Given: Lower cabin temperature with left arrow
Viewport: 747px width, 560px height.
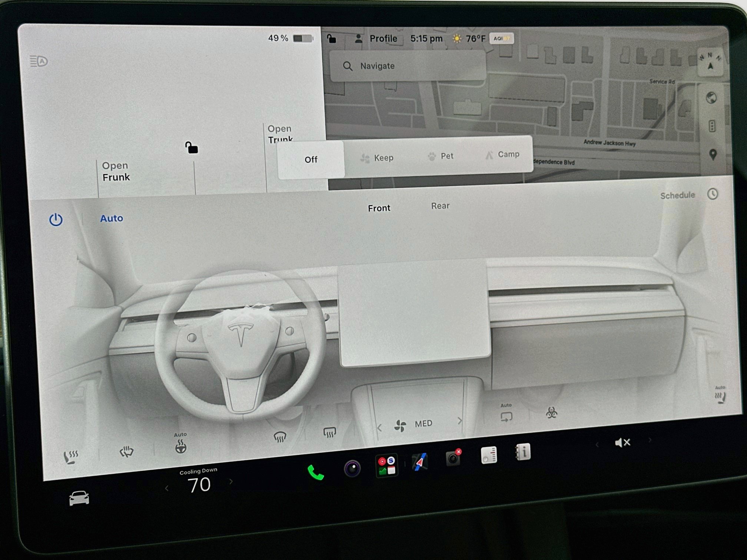Looking at the screenshot, I should point(167,488).
